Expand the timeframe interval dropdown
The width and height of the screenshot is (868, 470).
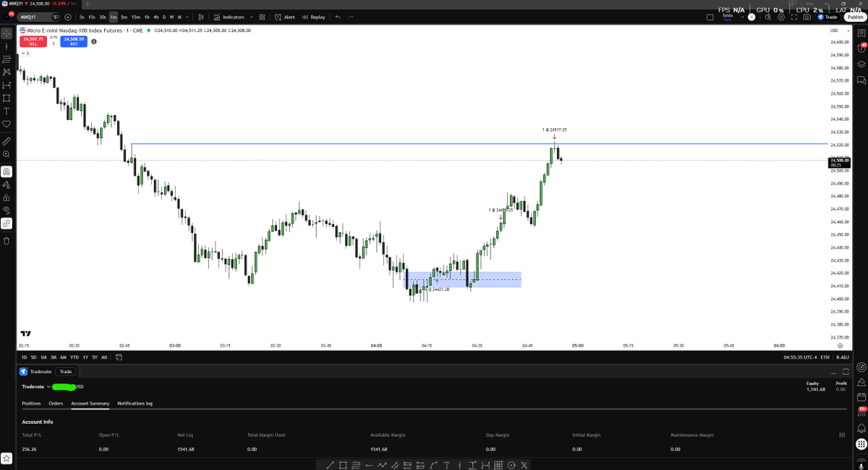click(187, 17)
